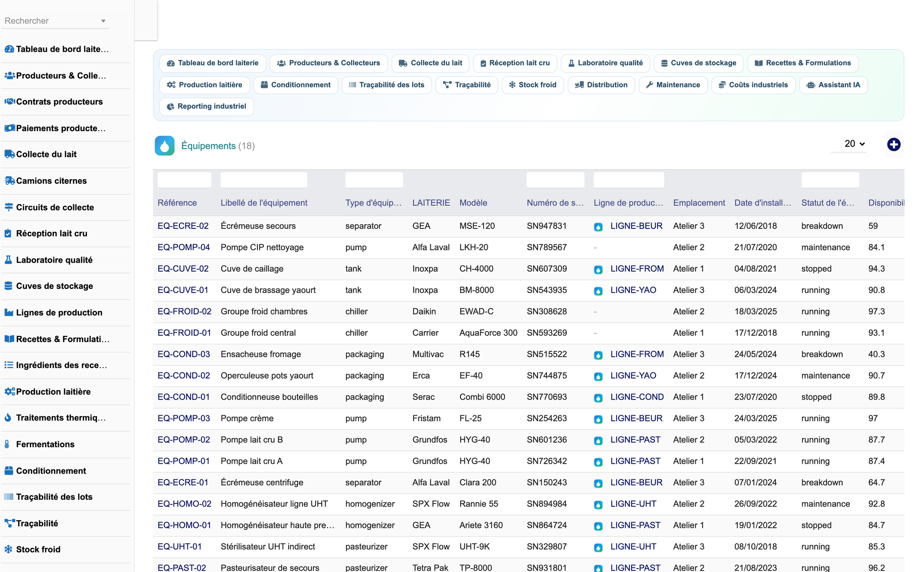Click the flask icon for Laboratoire qualité in sidebar
Screen dimensions: 924x572
click(x=8, y=260)
